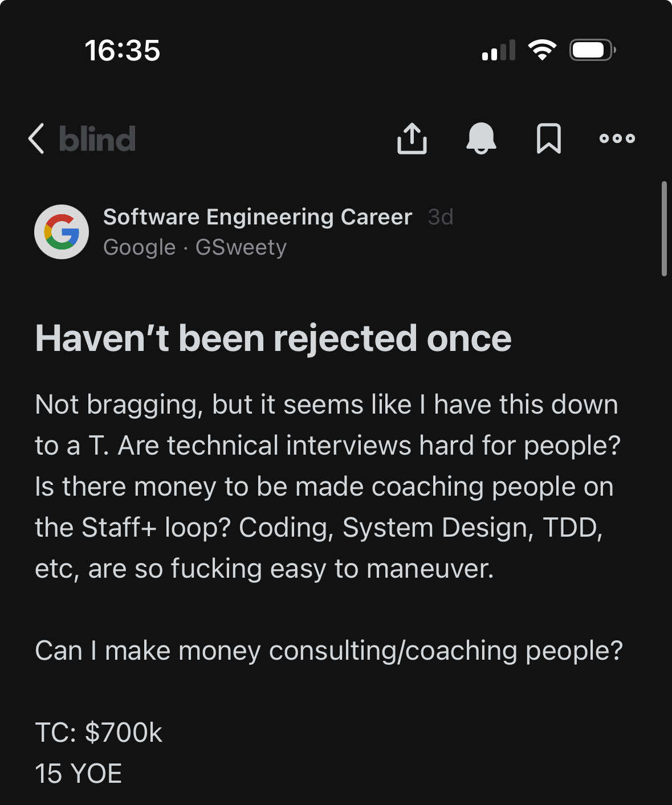Tap the Google company name

tap(140, 247)
